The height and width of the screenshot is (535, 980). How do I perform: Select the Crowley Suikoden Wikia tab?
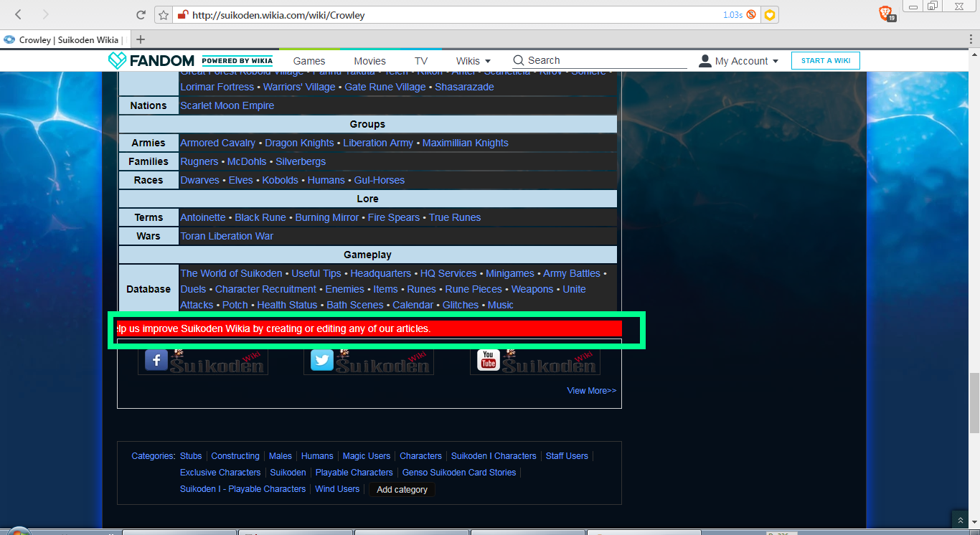pyautogui.click(x=65, y=39)
